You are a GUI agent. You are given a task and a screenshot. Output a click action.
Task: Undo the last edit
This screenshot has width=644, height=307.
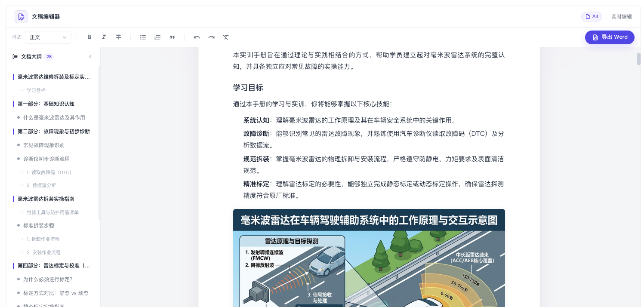(x=197, y=37)
